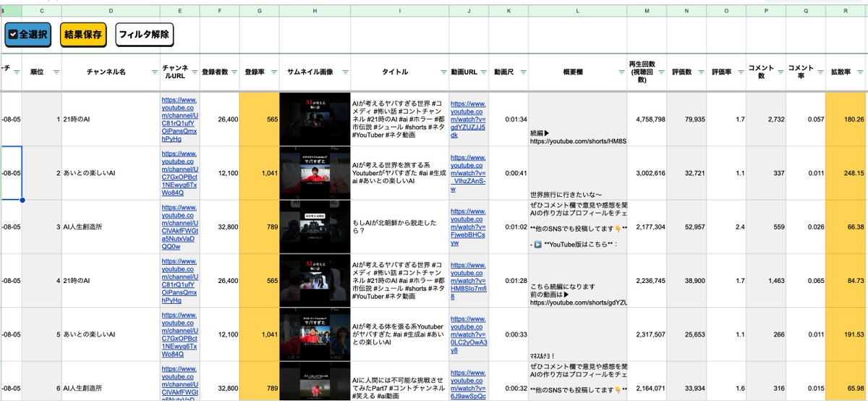Select the column L header letter
Image resolution: width=868 pixels, height=401 pixels.
click(x=578, y=12)
